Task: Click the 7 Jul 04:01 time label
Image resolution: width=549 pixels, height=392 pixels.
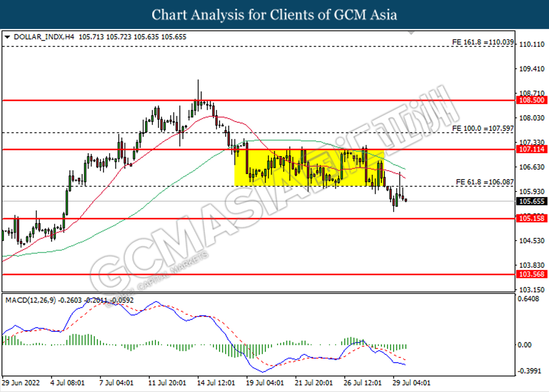Action: [116, 383]
